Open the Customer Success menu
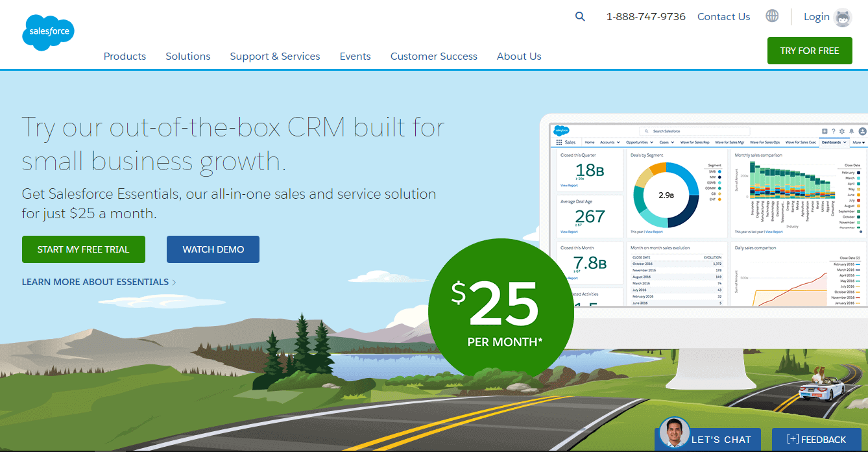This screenshot has width=868, height=452. coord(434,56)
